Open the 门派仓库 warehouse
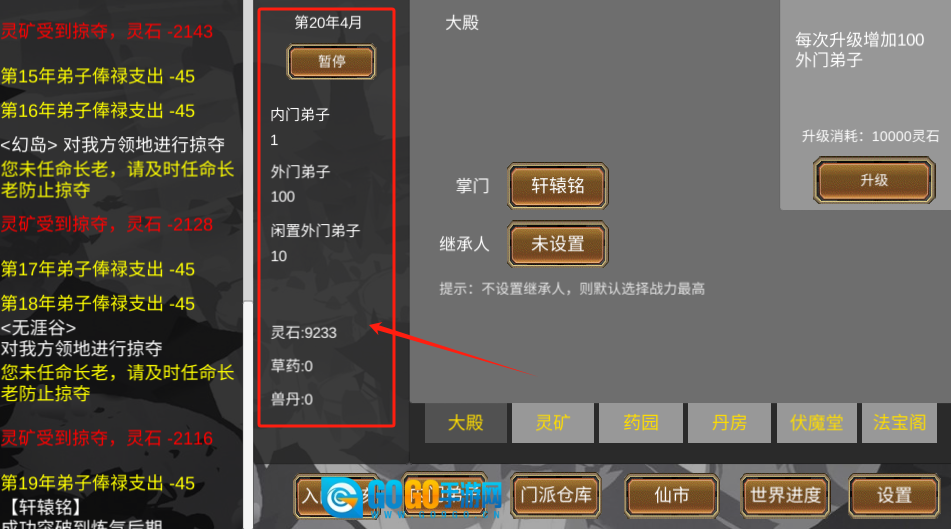The height and width of the screenshot is (529, 951). click(556, 495)
